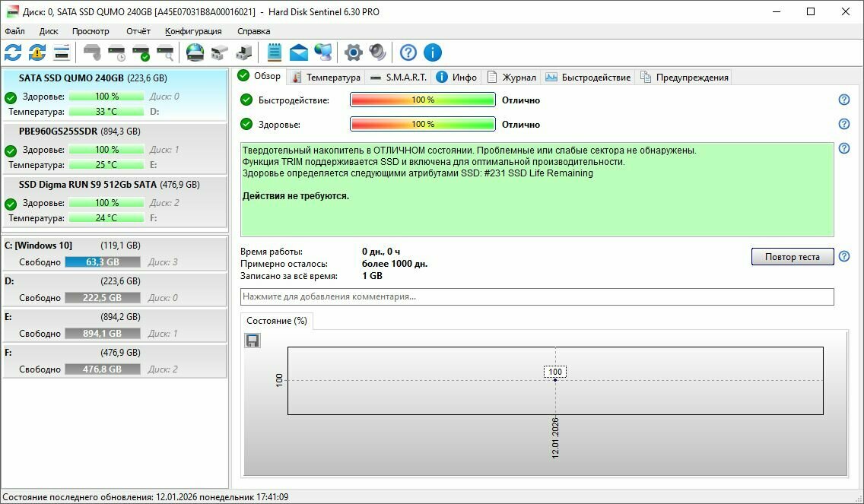Screen dimensions: 864x504
Task: Click the disk with shield toolbar icon
Action: point(92,53)
